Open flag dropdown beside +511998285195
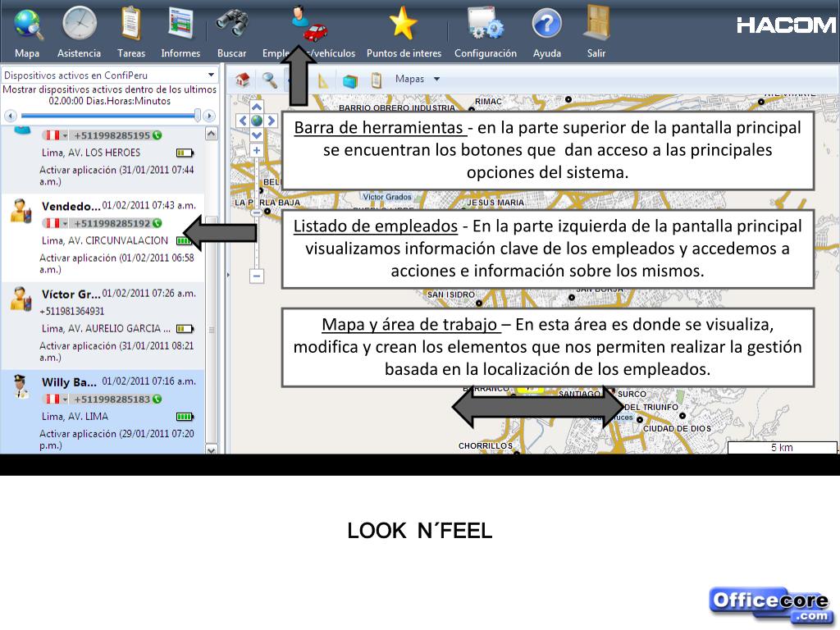This screenshot has width=840, height=630. tap(65, 135)
